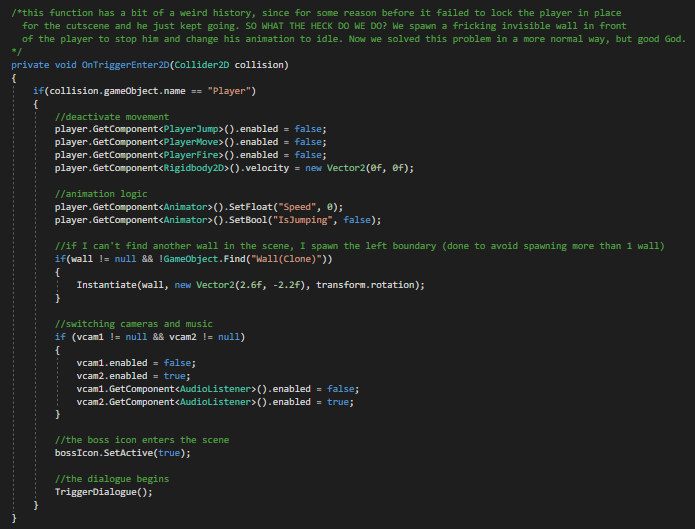Click the //the boss icon enters comment
Image resolution: width=695 pixels, height=529 pixels.
[142, 440]
